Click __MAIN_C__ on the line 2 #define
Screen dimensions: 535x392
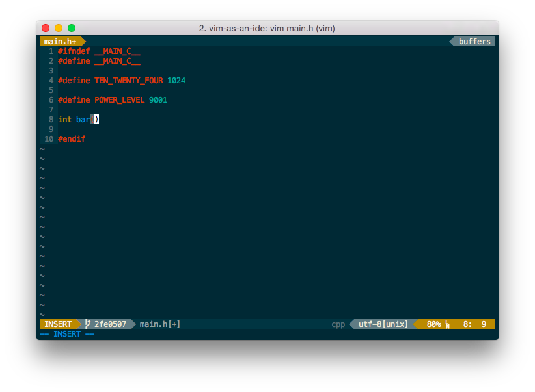pos(117,61)
